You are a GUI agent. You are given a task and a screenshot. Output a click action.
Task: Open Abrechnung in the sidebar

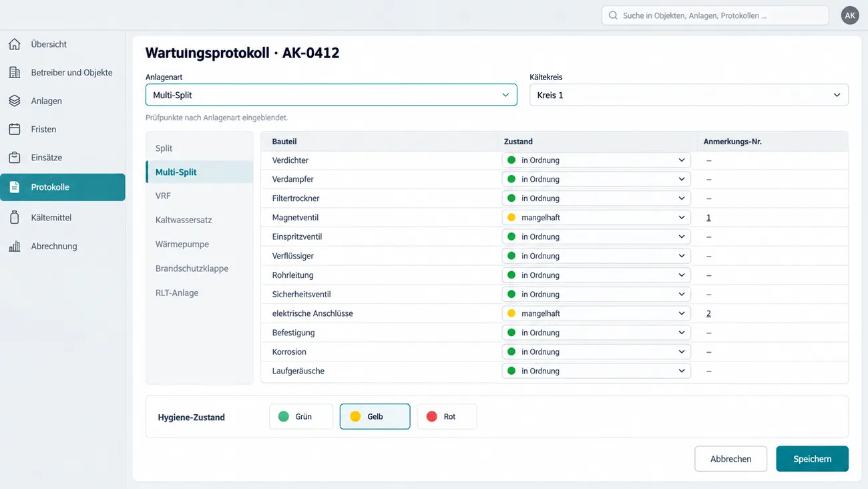63,247
